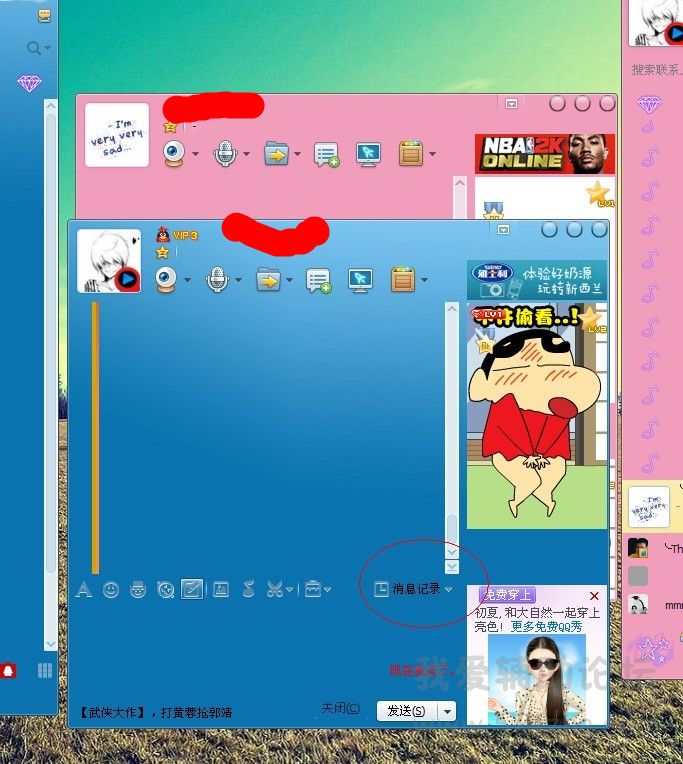Create a discussion group in blue window

[x=319, y=281]
